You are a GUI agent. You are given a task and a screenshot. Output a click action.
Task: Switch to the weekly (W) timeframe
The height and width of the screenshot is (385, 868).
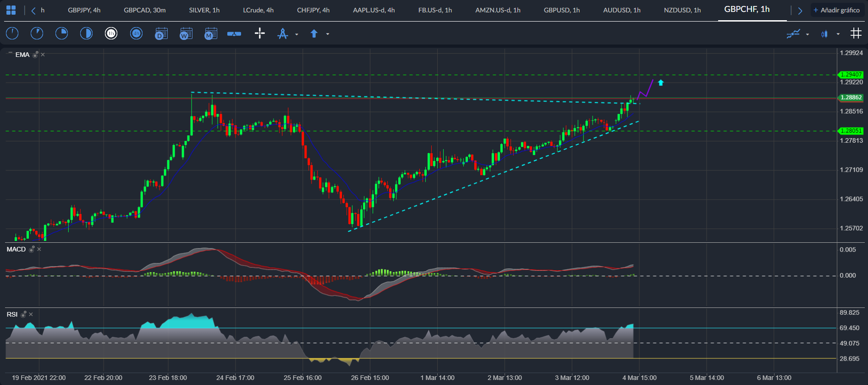click(x=186, y=33)
